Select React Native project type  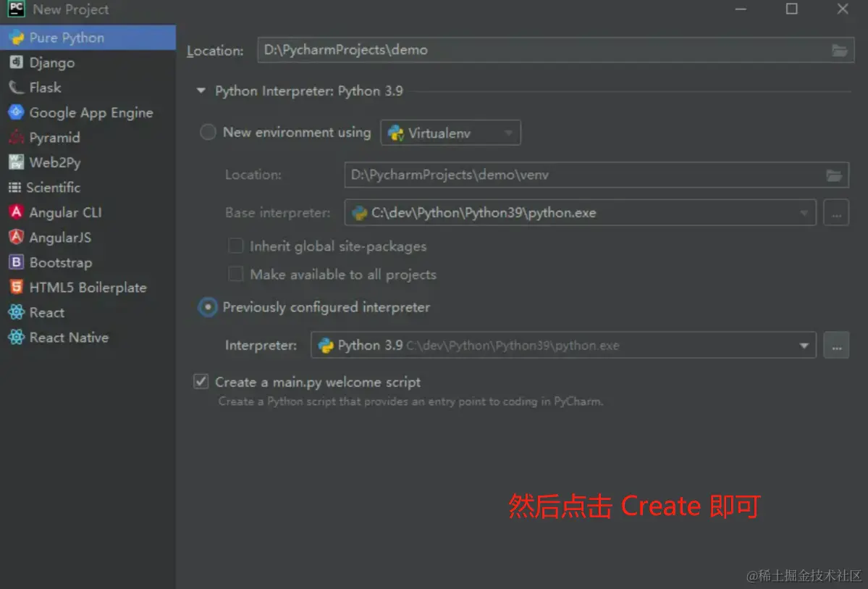tap(88, 337)
